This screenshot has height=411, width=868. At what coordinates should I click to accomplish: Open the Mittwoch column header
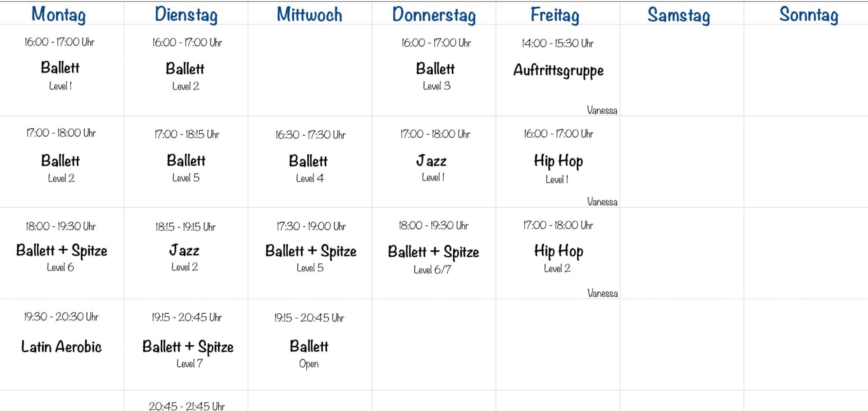point(309,14)
